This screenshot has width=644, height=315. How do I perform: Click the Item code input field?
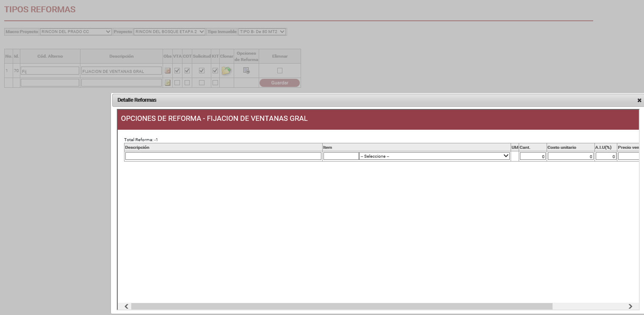341,156
